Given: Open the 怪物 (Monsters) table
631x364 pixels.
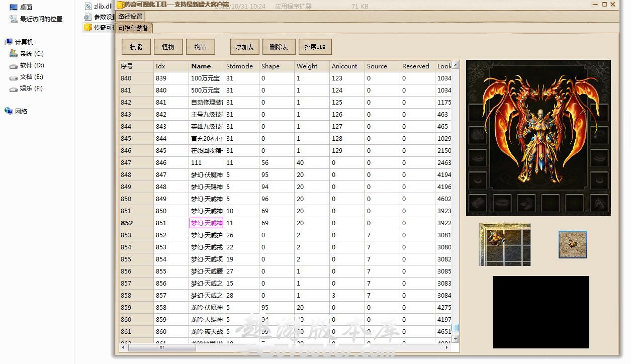Looking at the screenshot, I should [168, 47].
